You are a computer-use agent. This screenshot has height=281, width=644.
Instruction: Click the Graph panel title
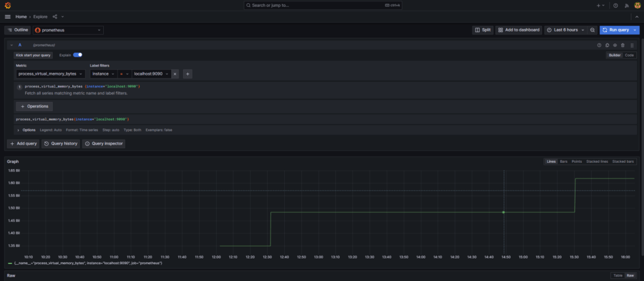(x=13, y=162)
